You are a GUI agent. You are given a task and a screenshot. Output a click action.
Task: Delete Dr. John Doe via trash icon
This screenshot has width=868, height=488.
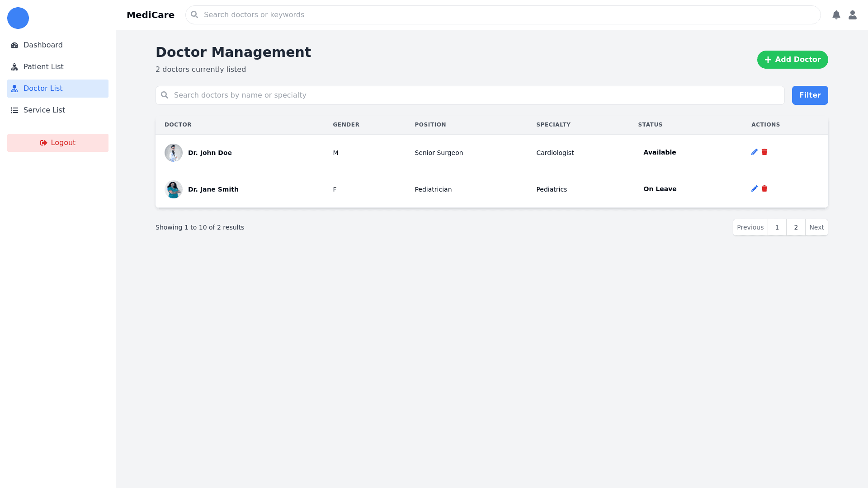(764, 152)
